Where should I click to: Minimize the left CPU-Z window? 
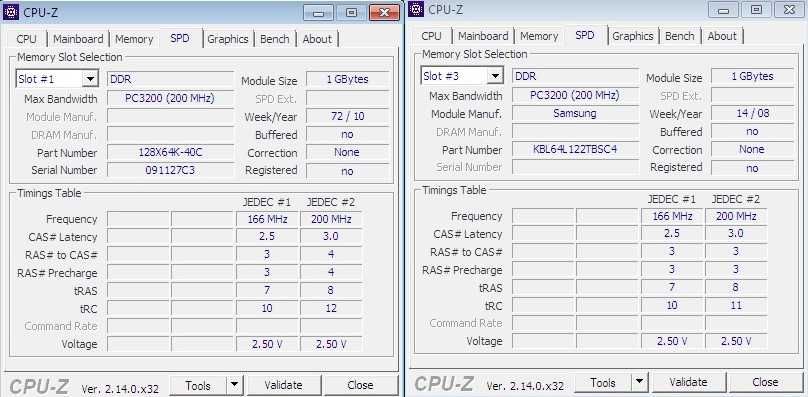[318, 12]
